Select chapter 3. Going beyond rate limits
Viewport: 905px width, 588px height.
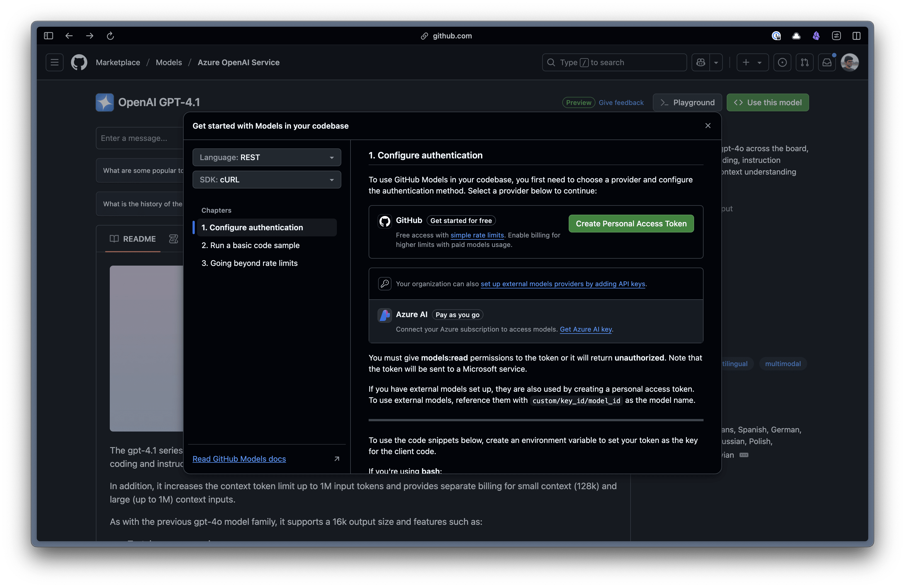click(x=249, y=263)
